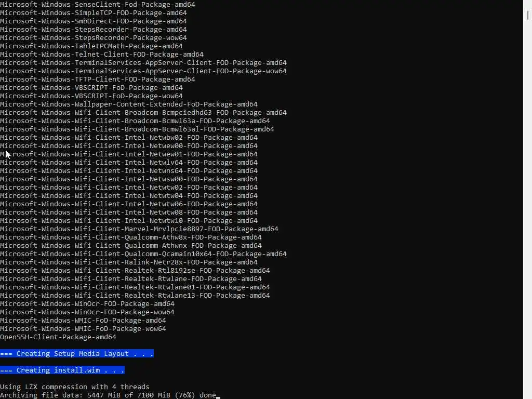Click TFTP-Client-FOD-Package-amd64 line
Viewport: 532px width, 399px height.
coord(97,79)
